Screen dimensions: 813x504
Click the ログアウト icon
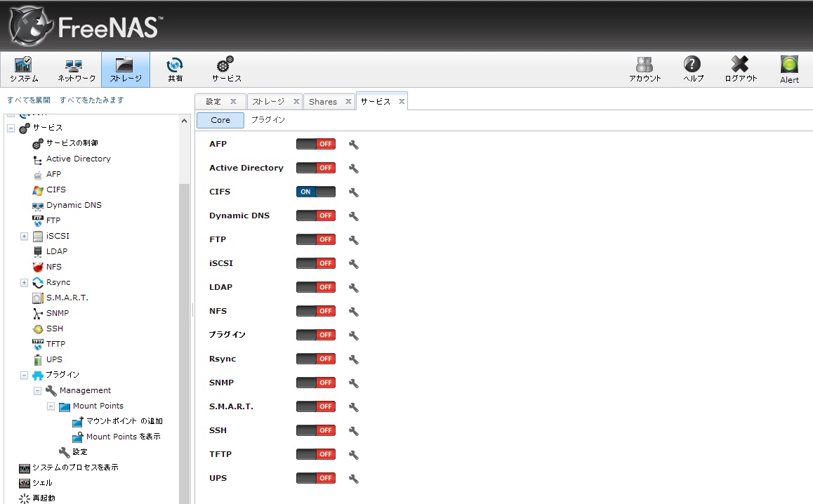[x=741, y=69]
